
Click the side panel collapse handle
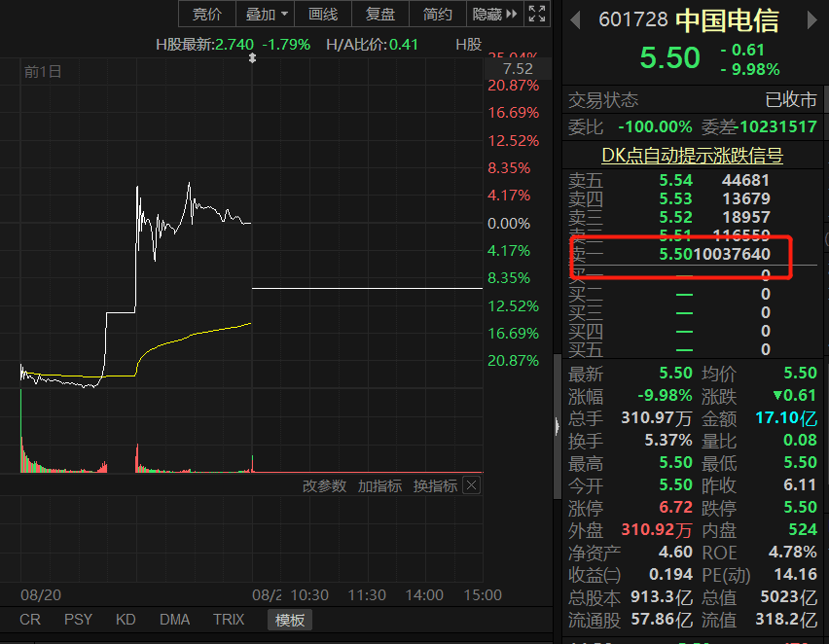pos(557,424)
